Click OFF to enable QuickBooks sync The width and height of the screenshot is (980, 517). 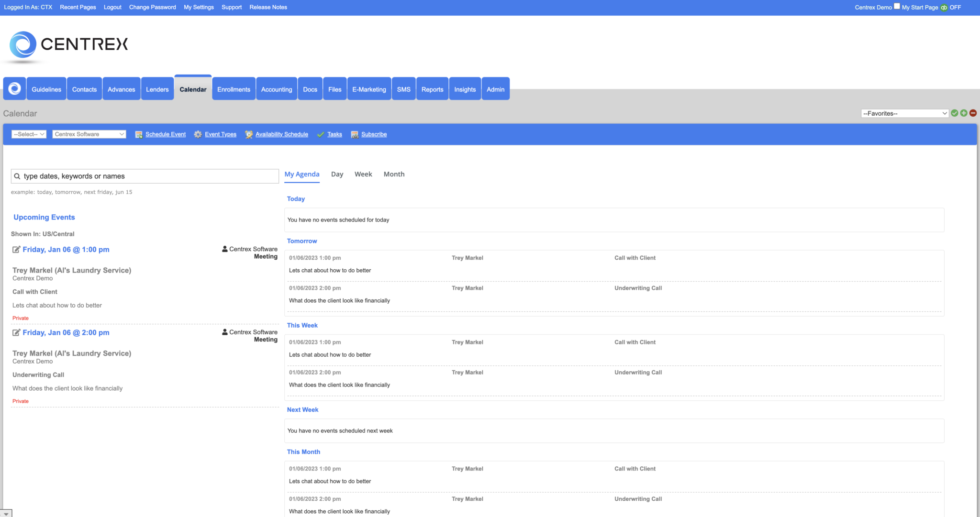(x=956, y=7)
